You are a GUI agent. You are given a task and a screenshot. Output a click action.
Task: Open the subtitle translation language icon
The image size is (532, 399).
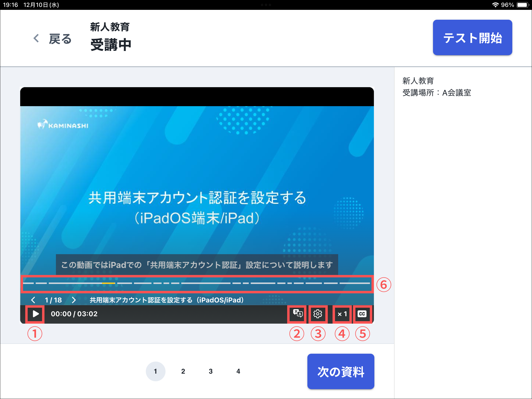point(298,314)
